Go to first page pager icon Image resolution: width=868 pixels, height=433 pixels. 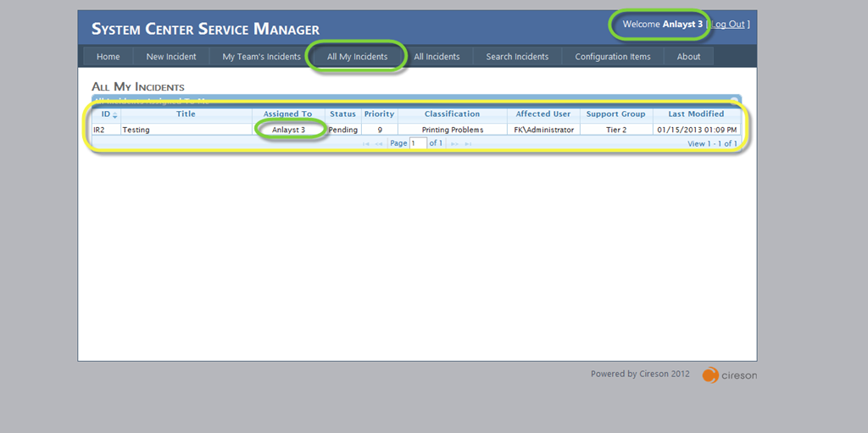click(x=366, y=144)
